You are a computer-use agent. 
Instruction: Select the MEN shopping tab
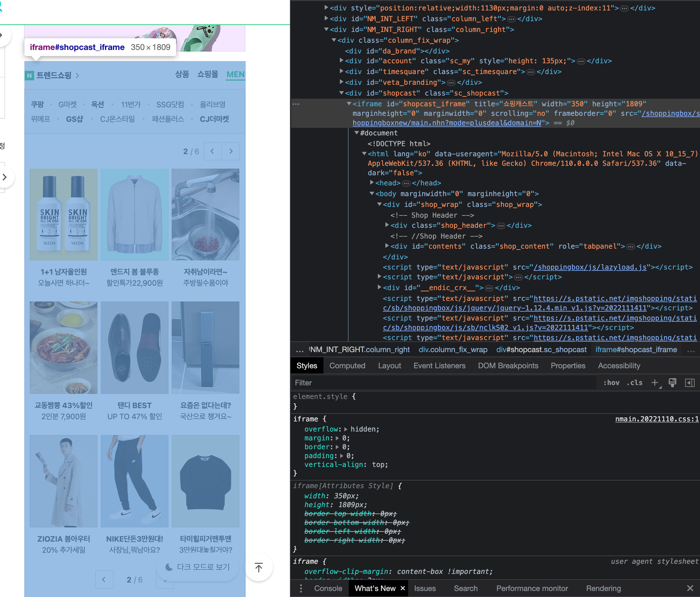(236, 74)
